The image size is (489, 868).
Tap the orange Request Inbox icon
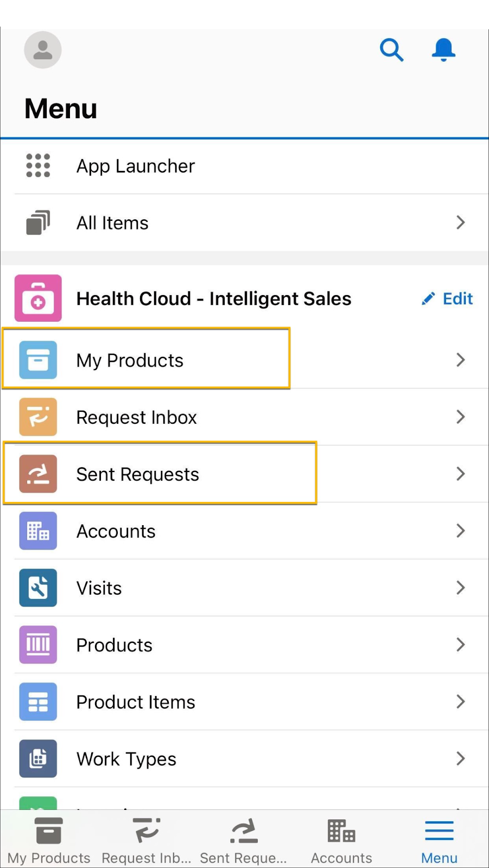(38, 417)
